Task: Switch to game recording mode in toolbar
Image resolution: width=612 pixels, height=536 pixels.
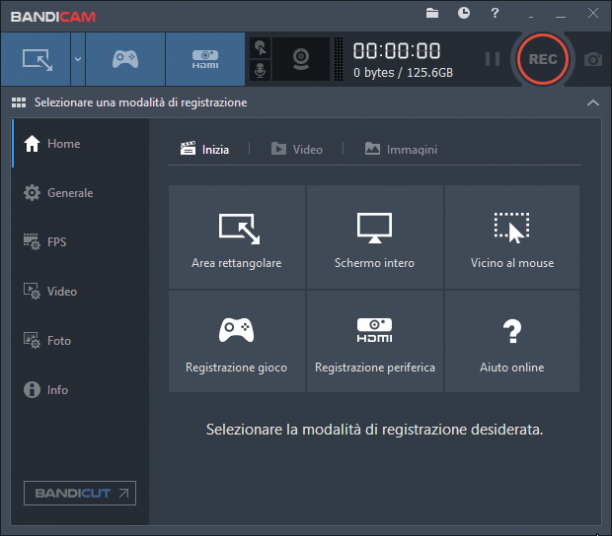Action: click(x=125, y=59)
